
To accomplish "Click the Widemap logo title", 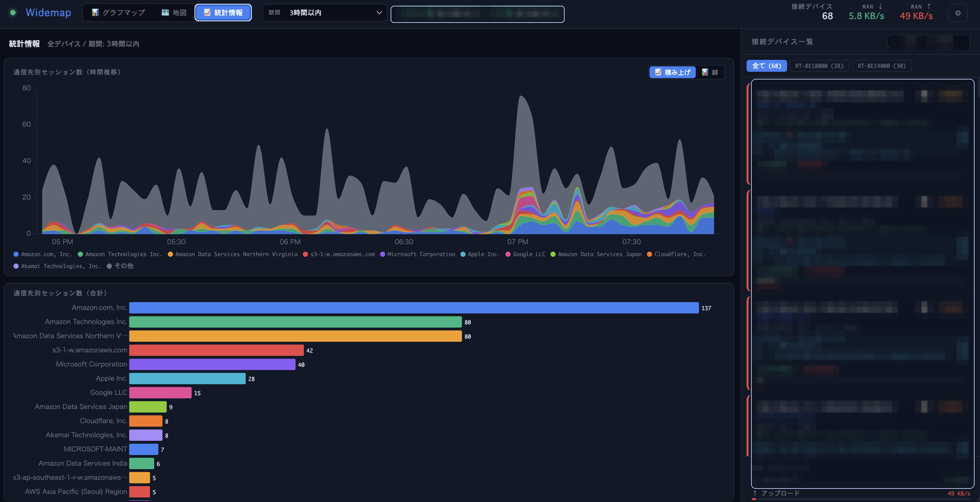I will click(x=48, y=13).
